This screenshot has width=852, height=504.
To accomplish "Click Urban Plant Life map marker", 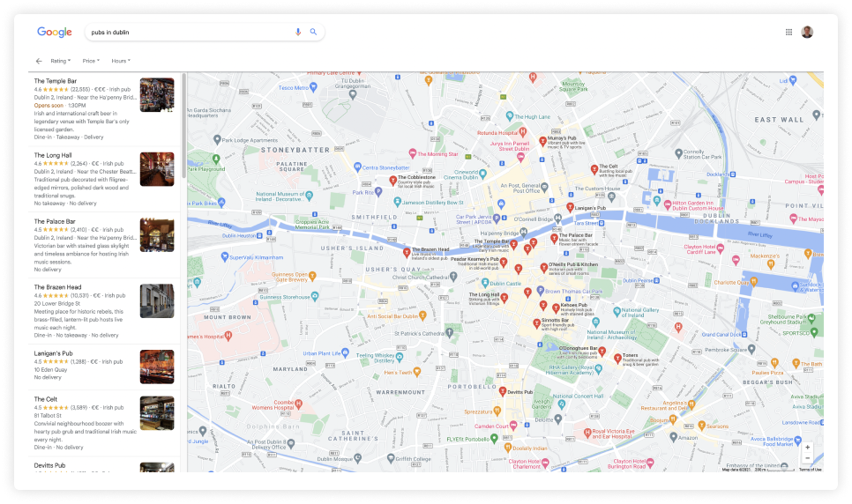I will [345, 353].
